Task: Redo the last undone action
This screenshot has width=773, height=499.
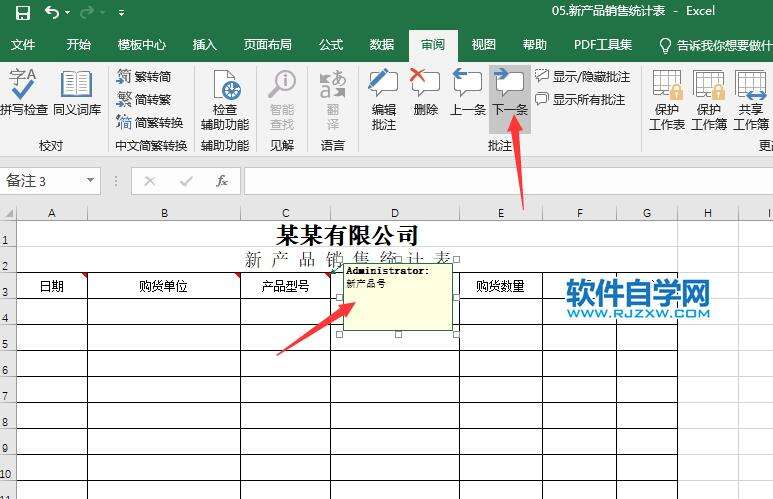Action: pos(87,12)
